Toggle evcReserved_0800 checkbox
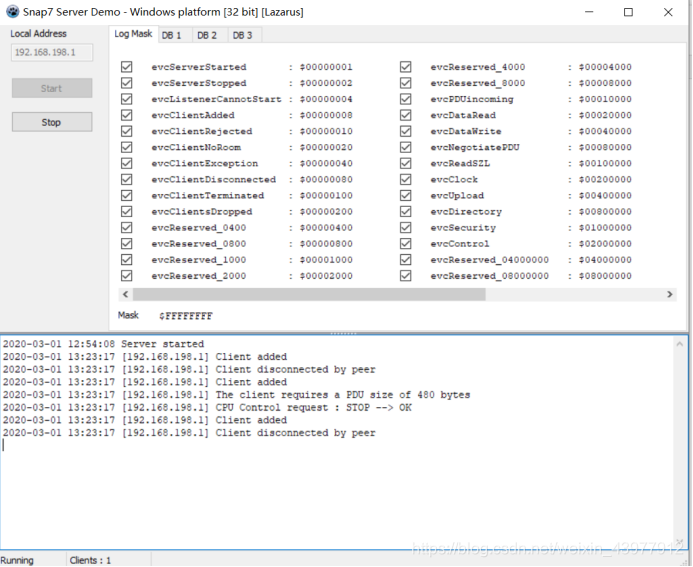The height and width of the screenshot is (567, 693). click(126, 244)
